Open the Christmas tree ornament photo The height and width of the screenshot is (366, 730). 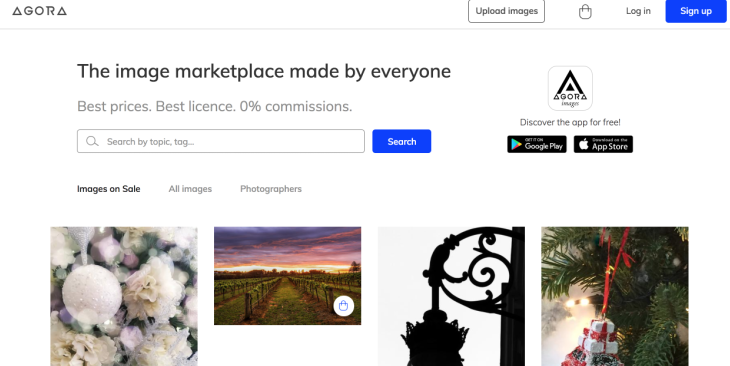click(615, 296)
